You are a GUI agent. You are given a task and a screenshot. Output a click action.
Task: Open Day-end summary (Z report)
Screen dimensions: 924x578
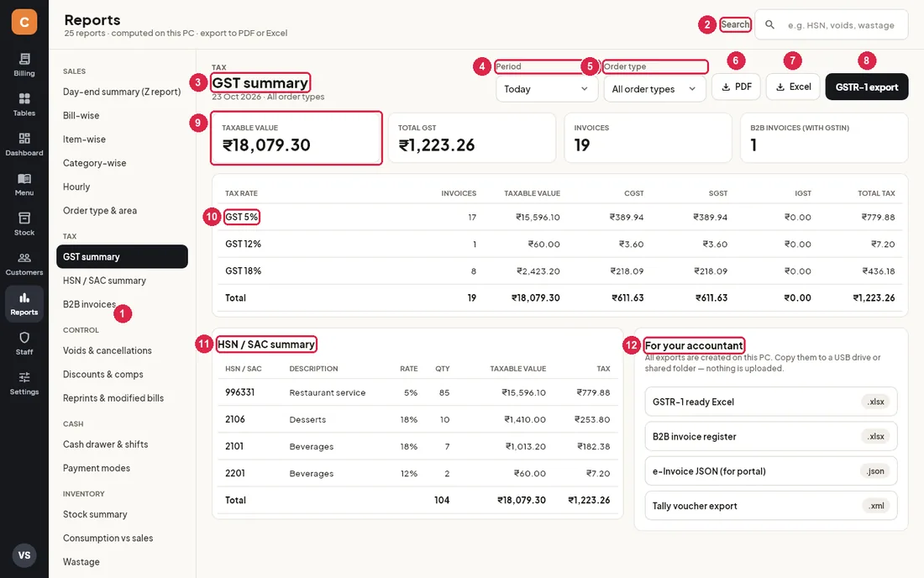(x=122, y=92)
